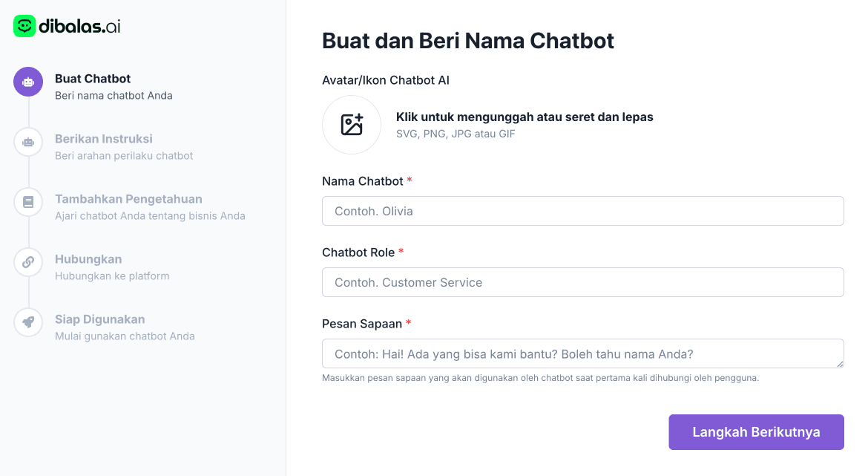Click the textarea resize handle on Pesan Sapaan
This screenshot has height=476, width=868.
coord(840,365)
